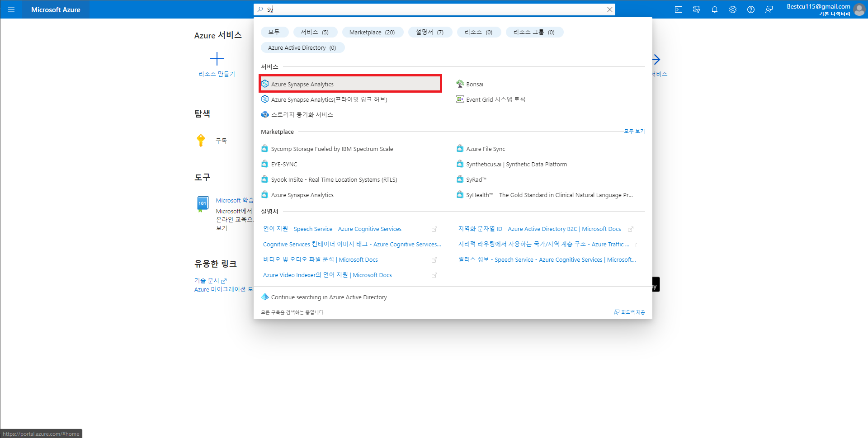Open Directory and subscription filter icon
Screen dimensions: 868x438
pyautogui.click(x=697, y=9)
